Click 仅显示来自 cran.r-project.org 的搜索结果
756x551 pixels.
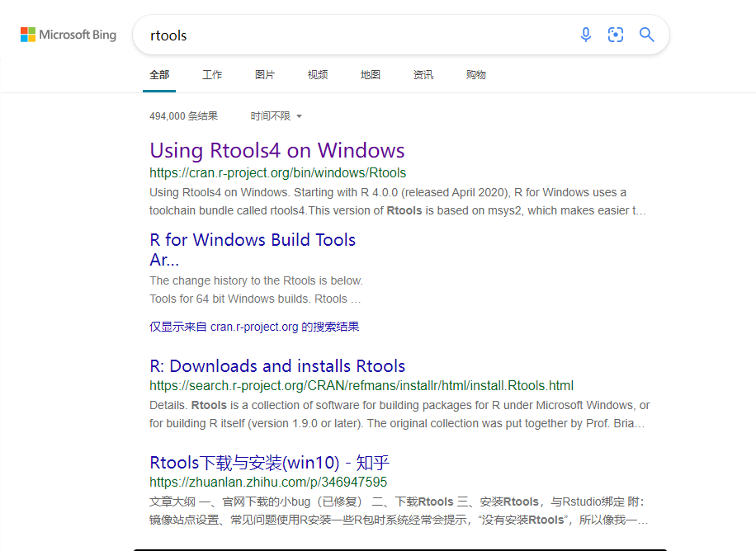[x=254, y=327]
